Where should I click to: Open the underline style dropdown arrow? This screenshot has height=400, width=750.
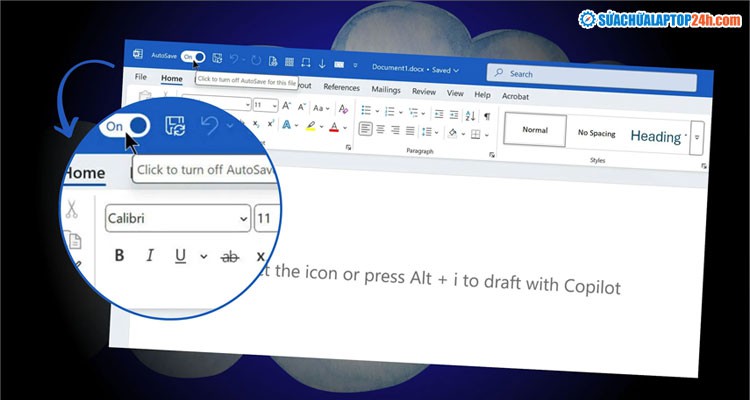204,257
